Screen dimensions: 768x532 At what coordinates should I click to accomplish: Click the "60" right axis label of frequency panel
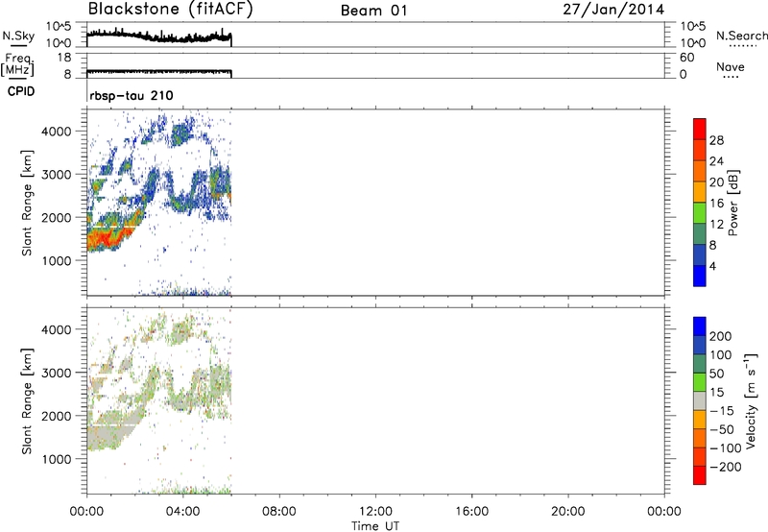click(686, 58)
